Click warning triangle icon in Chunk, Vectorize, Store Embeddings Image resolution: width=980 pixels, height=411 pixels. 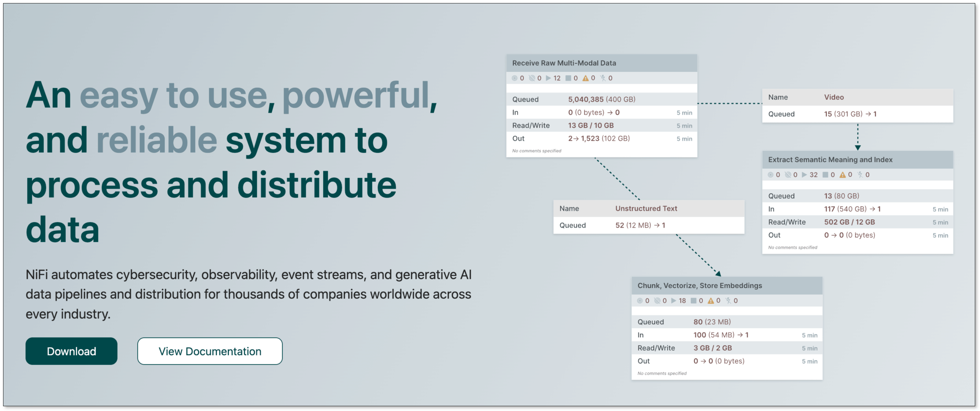[x=710, y=301]
